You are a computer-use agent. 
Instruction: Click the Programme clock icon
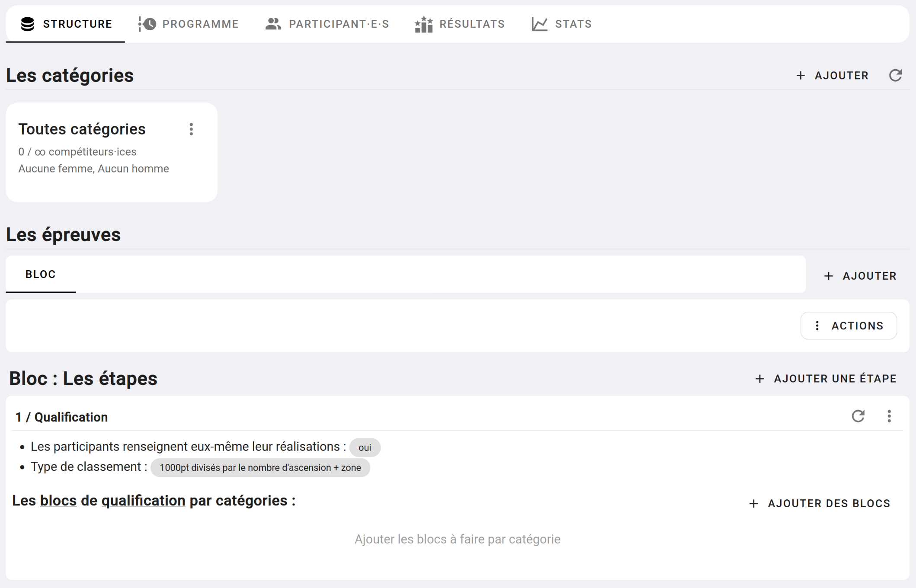147,24
